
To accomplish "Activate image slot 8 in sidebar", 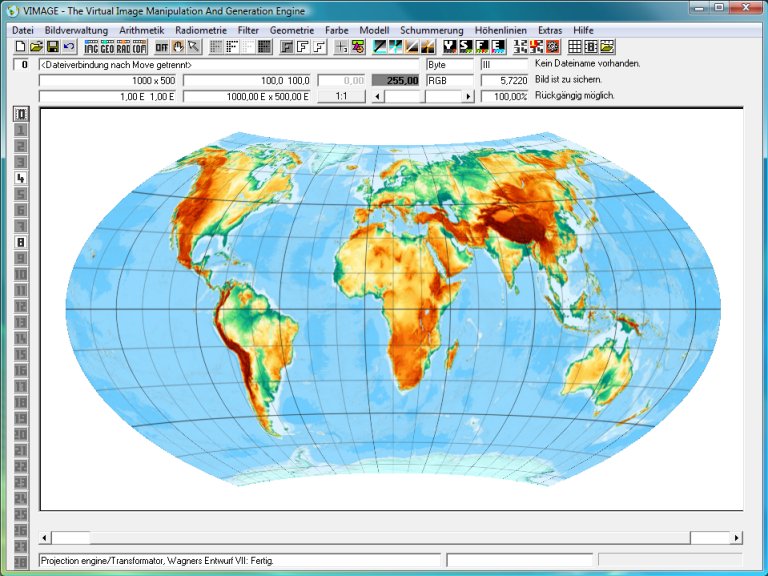I will [21, 242].
